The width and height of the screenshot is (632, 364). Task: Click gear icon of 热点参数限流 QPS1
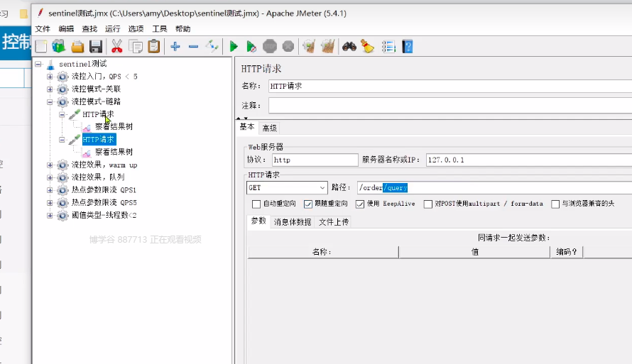(62, 190)
